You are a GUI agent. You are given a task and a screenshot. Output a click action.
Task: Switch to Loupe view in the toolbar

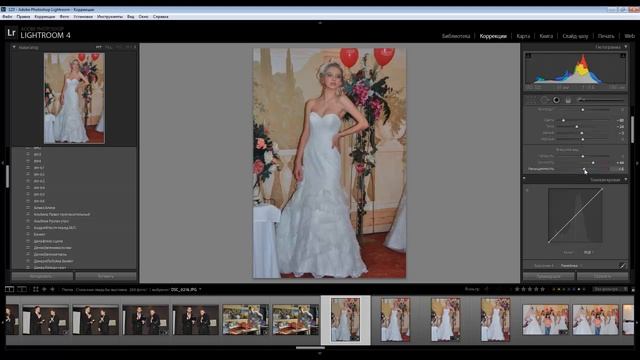[9, 289]
